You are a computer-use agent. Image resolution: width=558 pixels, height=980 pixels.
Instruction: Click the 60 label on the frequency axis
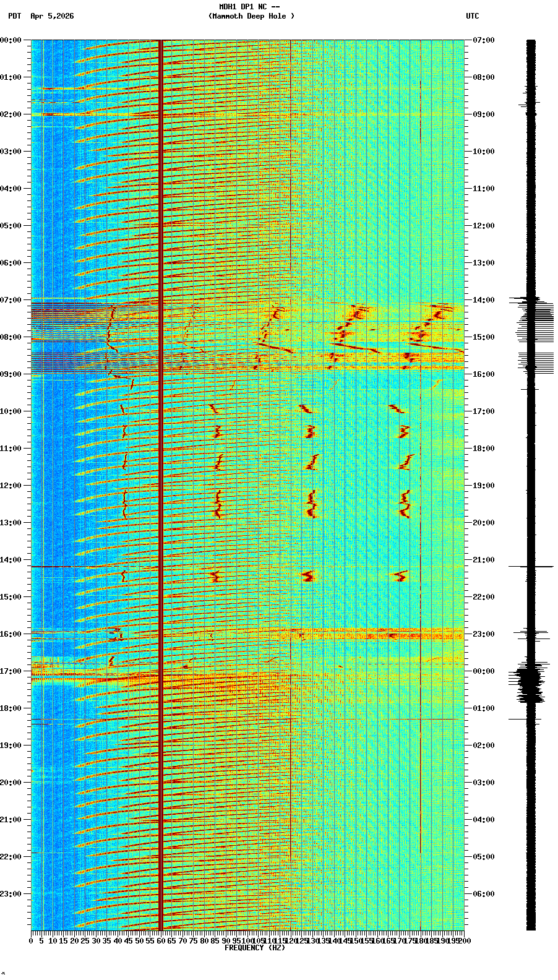click(x=161, y=941)
